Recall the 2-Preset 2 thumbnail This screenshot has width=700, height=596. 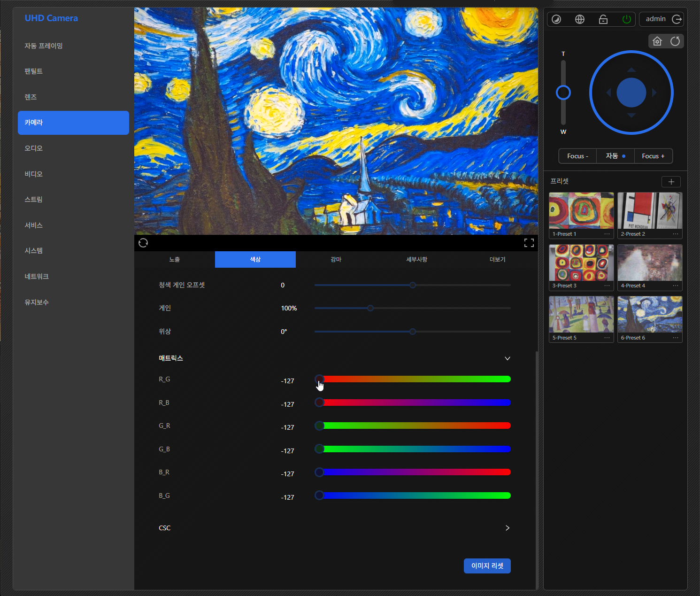pos(650,210)
